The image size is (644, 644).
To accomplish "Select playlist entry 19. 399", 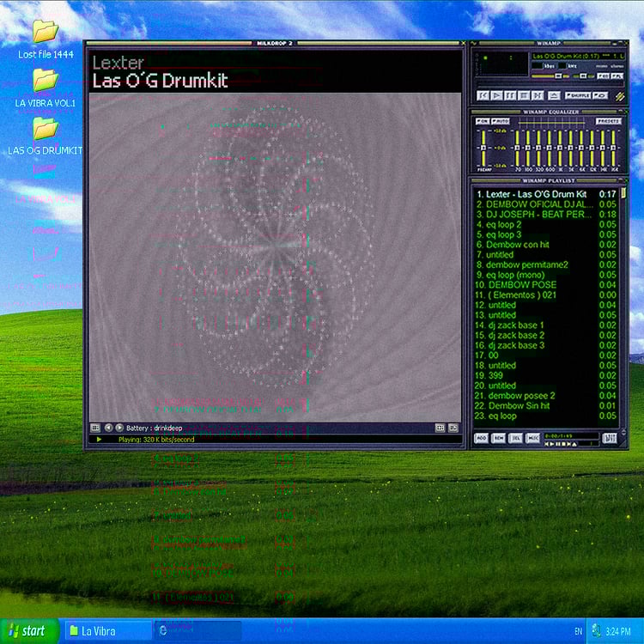I will 546,375.
